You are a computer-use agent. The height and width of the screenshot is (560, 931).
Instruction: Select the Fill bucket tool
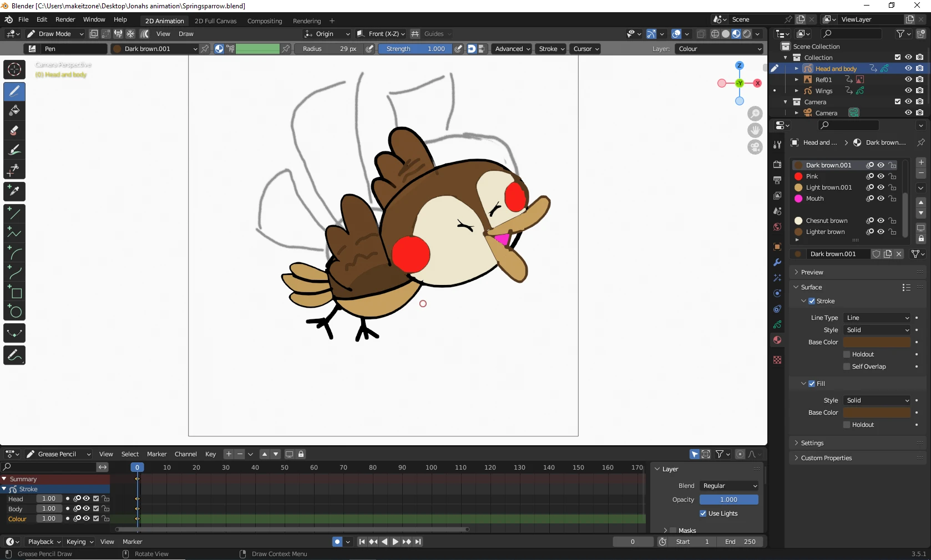[x=14, y=111]
